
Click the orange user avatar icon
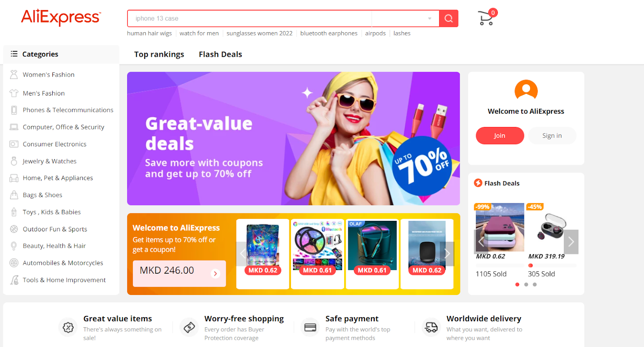pos(526,90)
